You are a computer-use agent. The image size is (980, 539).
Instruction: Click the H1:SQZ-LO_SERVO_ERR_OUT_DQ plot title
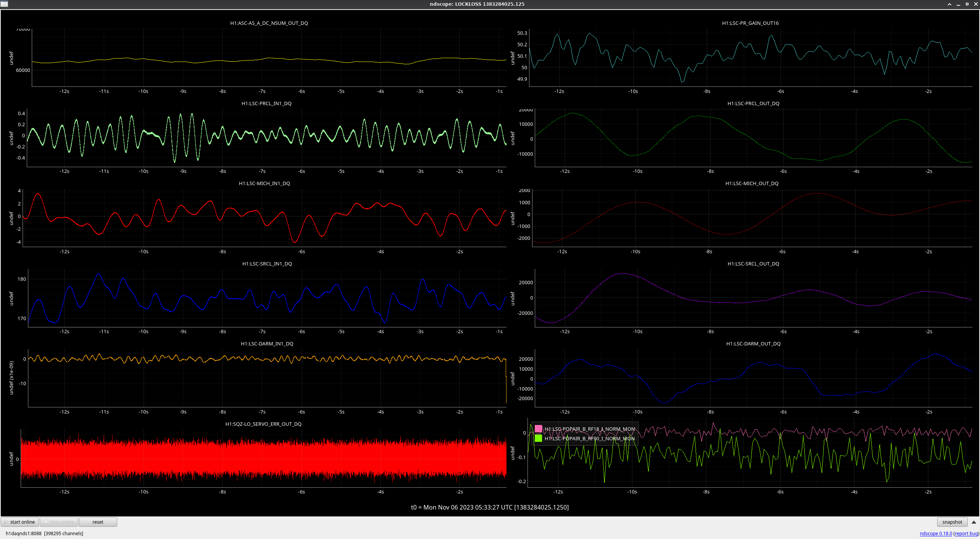(x=263, y=424)
